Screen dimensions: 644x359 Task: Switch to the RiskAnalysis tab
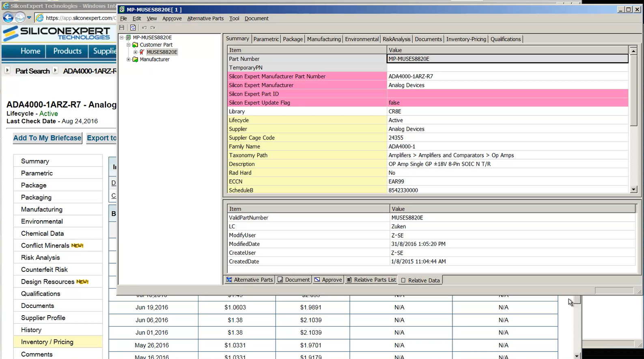(396, 39)
